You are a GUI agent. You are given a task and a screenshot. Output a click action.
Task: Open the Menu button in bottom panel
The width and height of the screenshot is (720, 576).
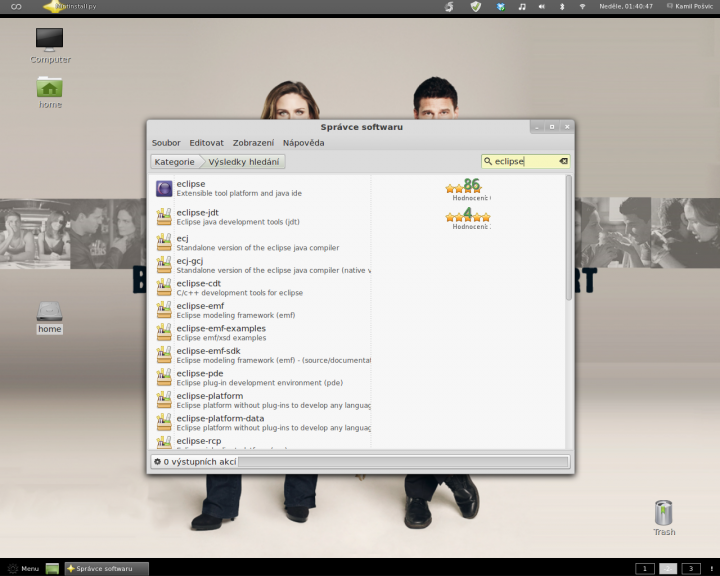pyautogui.click(x=24, y=569)
